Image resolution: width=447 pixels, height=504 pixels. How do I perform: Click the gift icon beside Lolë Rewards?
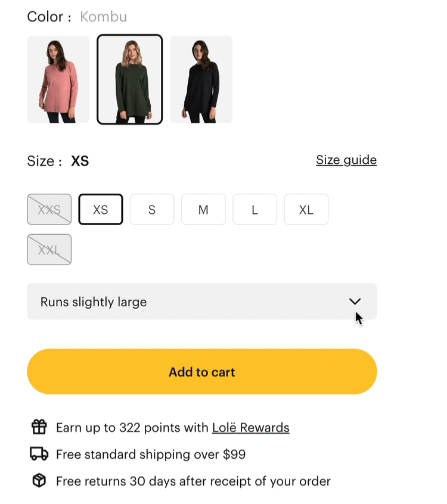(39, 427)
